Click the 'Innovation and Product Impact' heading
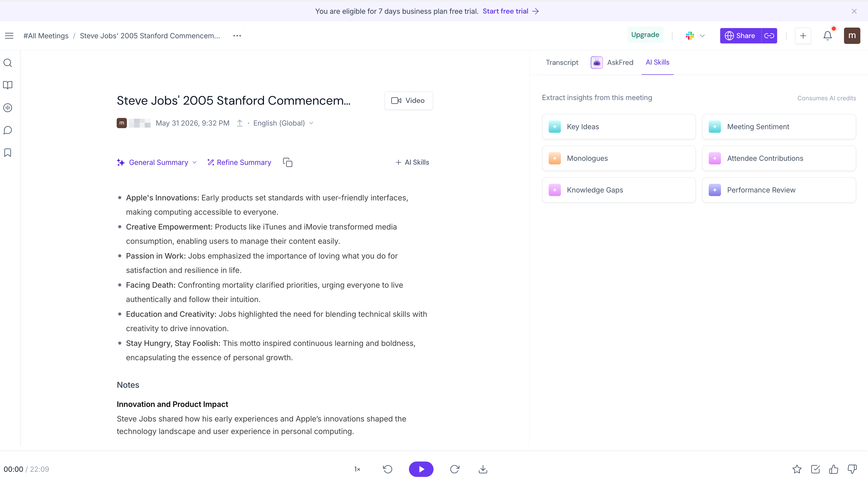The width and height of the screenshot is (868, 483). (172, 404)
